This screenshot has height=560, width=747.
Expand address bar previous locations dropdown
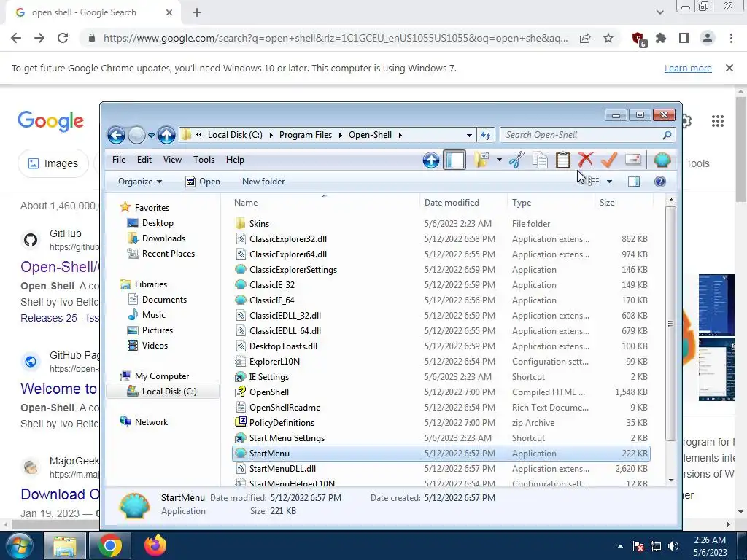tap(469, 135)
